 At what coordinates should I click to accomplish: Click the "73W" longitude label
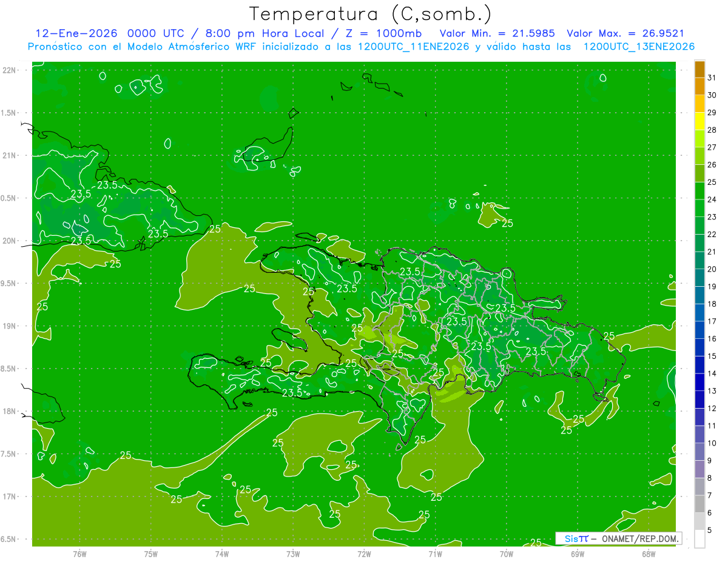point(293,554)
